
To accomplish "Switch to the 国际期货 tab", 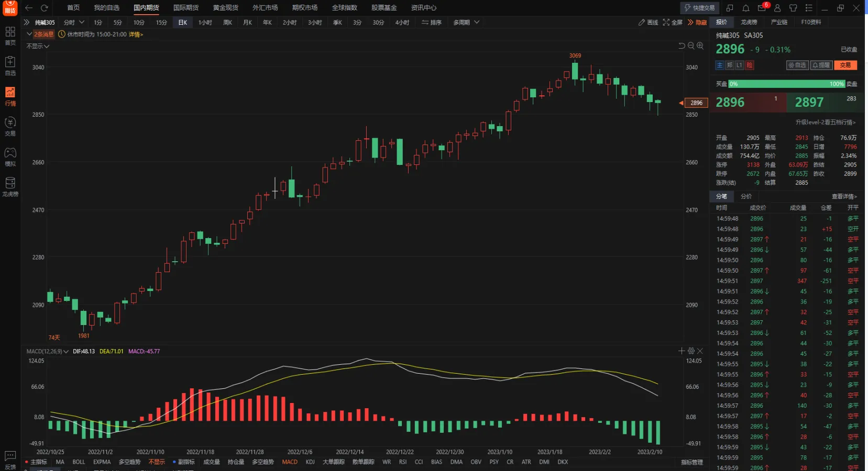I will [186, 8].
